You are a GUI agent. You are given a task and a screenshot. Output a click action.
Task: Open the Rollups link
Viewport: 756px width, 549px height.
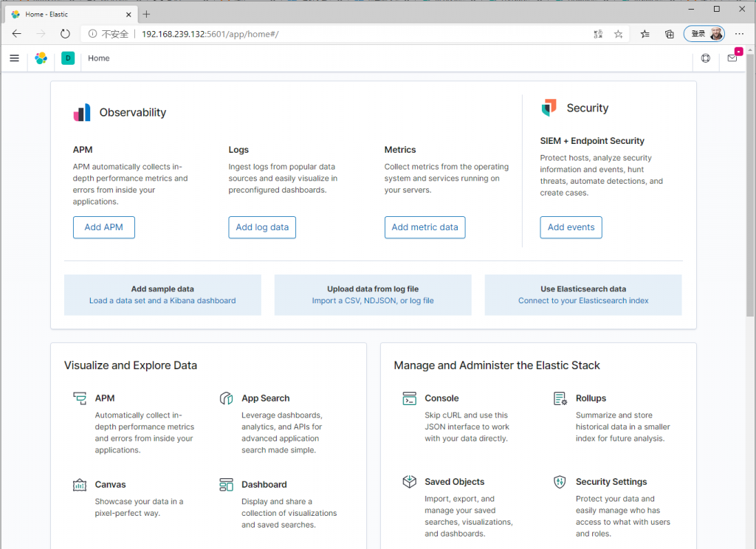[x=591, y=398]
